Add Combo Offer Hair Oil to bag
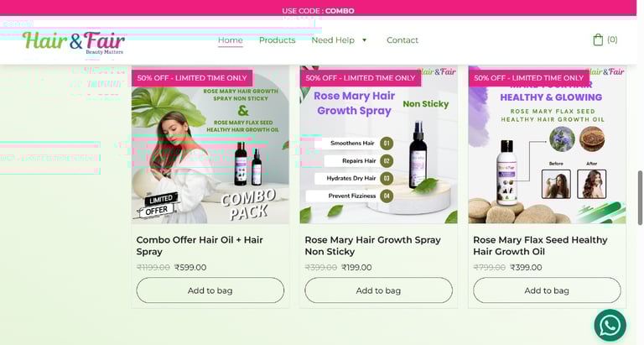This screenshot has width=644, height=345. (210, 290)
